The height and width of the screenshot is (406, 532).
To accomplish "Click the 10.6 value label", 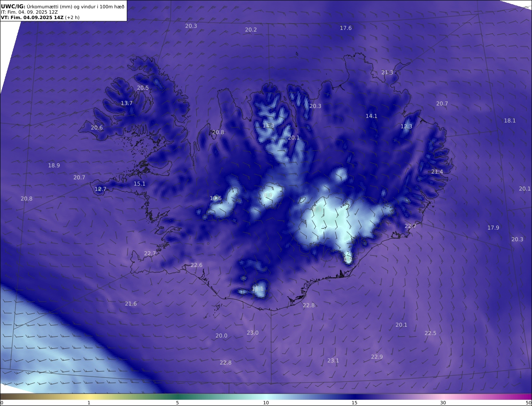I will point(215,198).
